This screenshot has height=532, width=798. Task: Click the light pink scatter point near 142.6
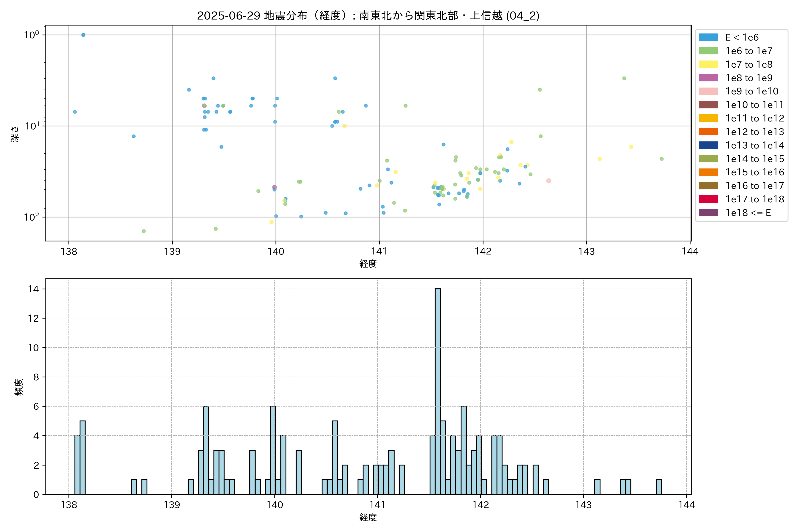(549, 181)
